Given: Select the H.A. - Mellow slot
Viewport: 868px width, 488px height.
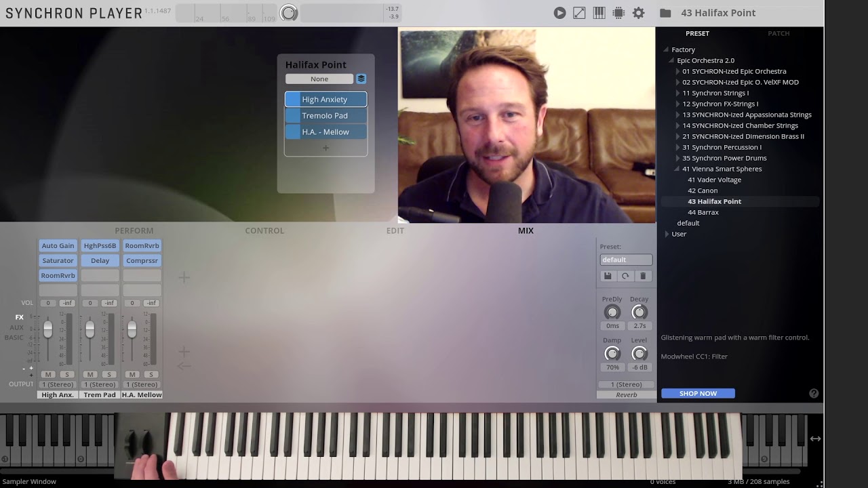Looking at the screenshot, I should click(325, 131).
